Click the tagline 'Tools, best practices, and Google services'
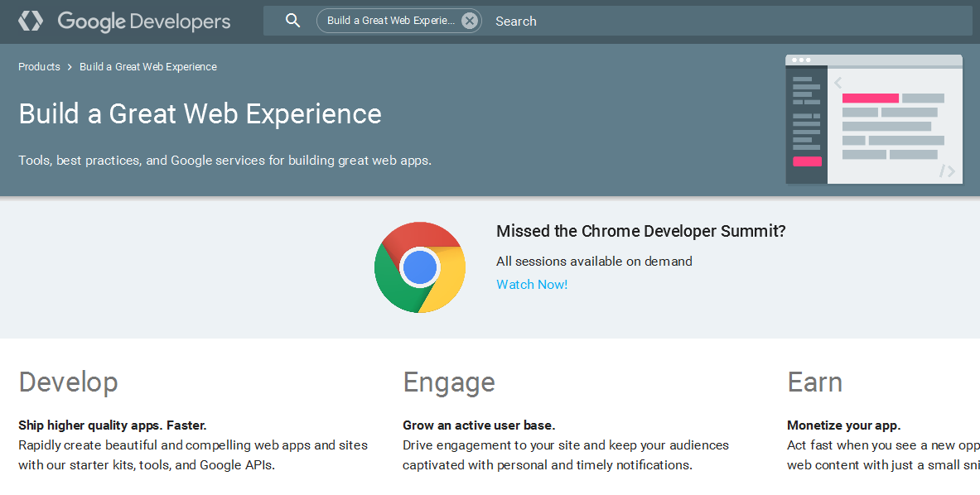Viewport: 980px width, 495px height. coord(142,161)
